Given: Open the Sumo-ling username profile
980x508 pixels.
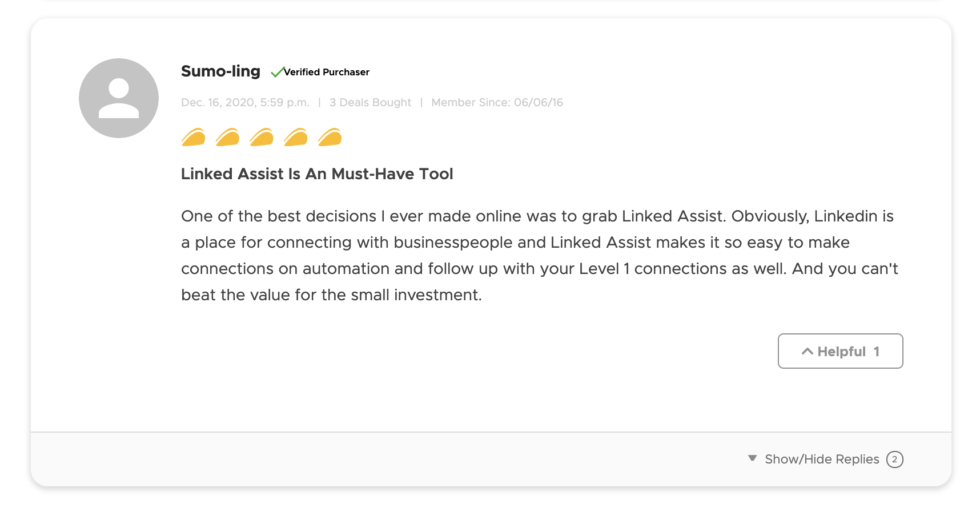Looking at the screenshot, I should click(220, 71).
